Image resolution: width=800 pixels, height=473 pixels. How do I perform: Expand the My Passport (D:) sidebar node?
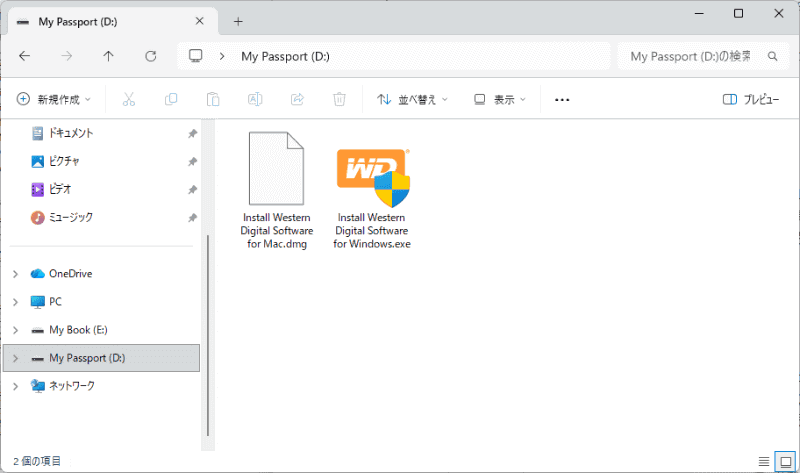(15, 358)
